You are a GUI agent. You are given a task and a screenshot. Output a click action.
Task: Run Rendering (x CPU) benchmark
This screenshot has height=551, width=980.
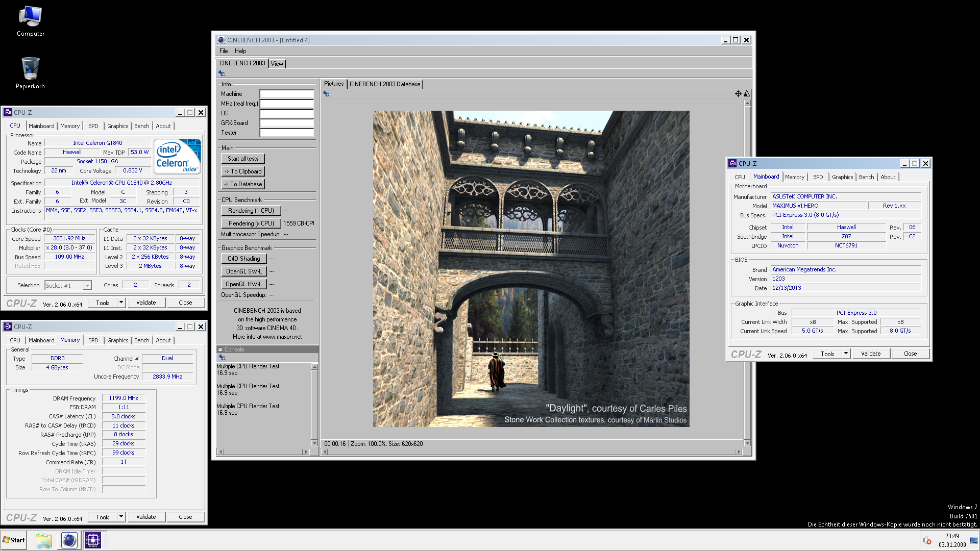[x=251, y=223]
